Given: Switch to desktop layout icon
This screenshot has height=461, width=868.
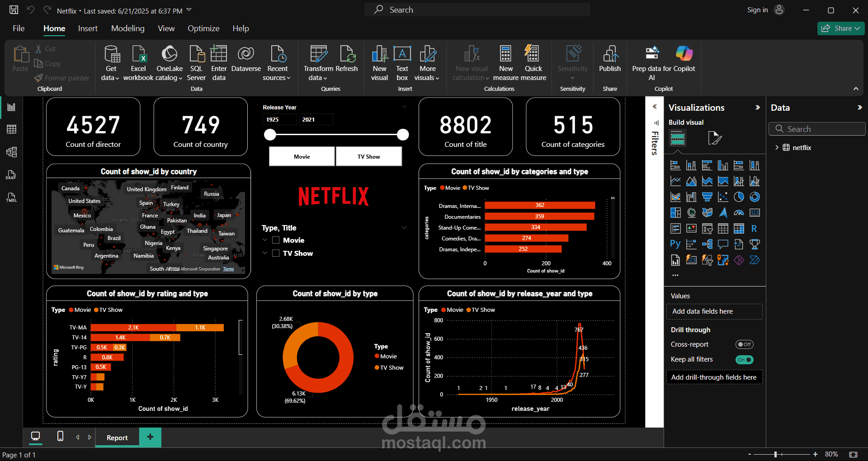Looking at the screenshot, I should point(35,437).
